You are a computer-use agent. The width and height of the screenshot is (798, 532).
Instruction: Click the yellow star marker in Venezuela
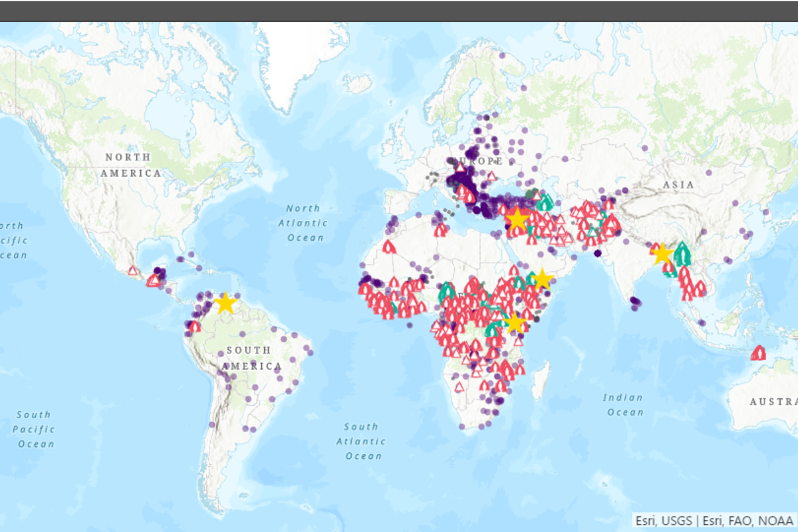click(x=225, y=303)
